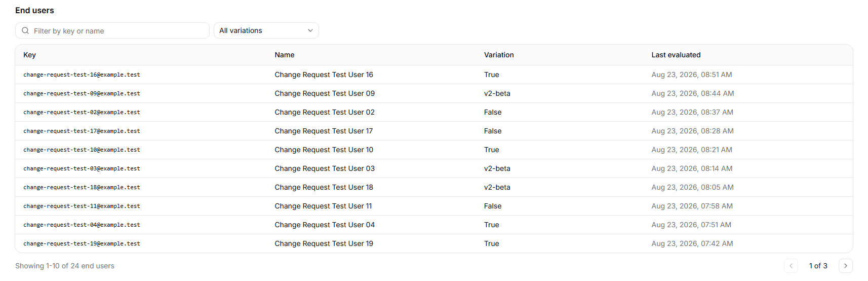Click timestamp Aug 23, 2026, 07:51 AM
This screenshot has width=868, height=281.
[691, 225]
